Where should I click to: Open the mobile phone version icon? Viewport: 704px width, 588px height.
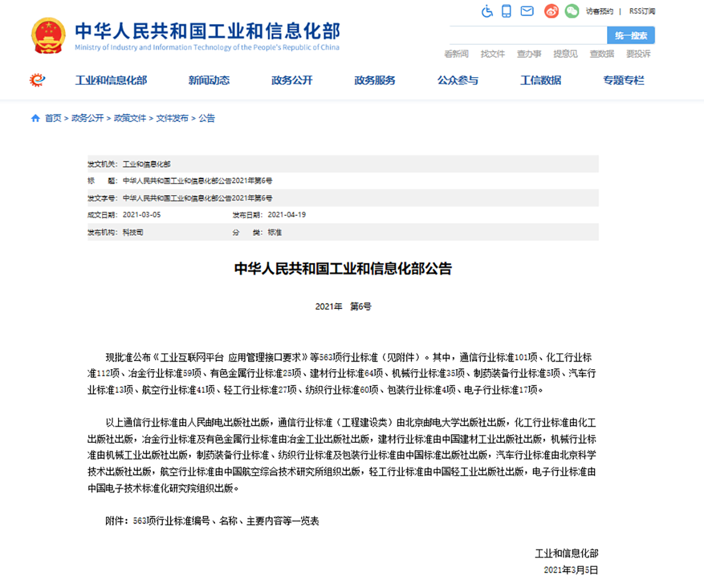506,11
